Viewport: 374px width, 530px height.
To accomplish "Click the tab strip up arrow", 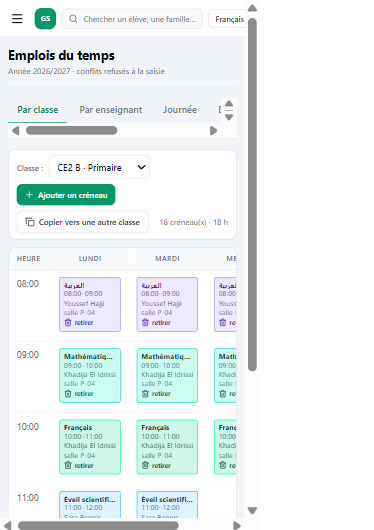I will point(229,103).
